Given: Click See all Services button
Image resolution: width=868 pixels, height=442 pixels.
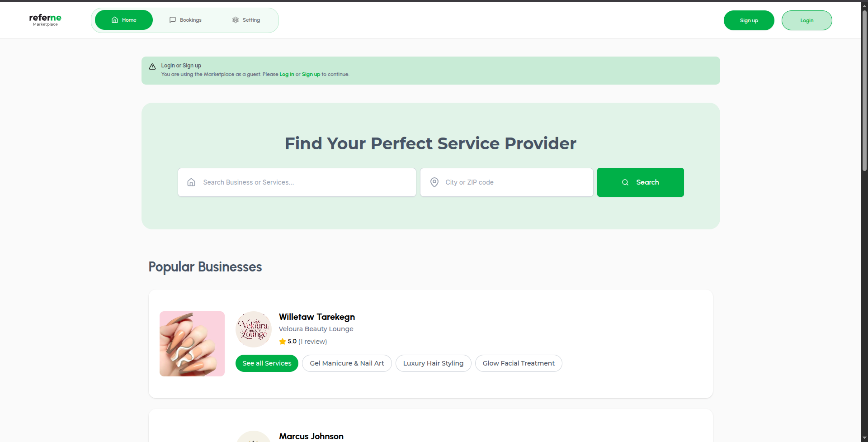Looking at the screenshot, I should click(x=267, y=363).
